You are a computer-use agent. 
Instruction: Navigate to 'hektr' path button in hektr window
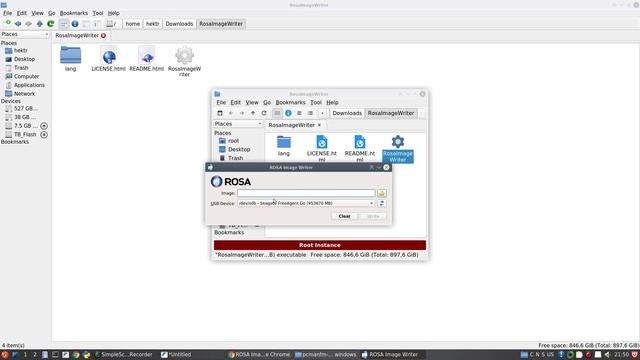[x=153, y=24]
